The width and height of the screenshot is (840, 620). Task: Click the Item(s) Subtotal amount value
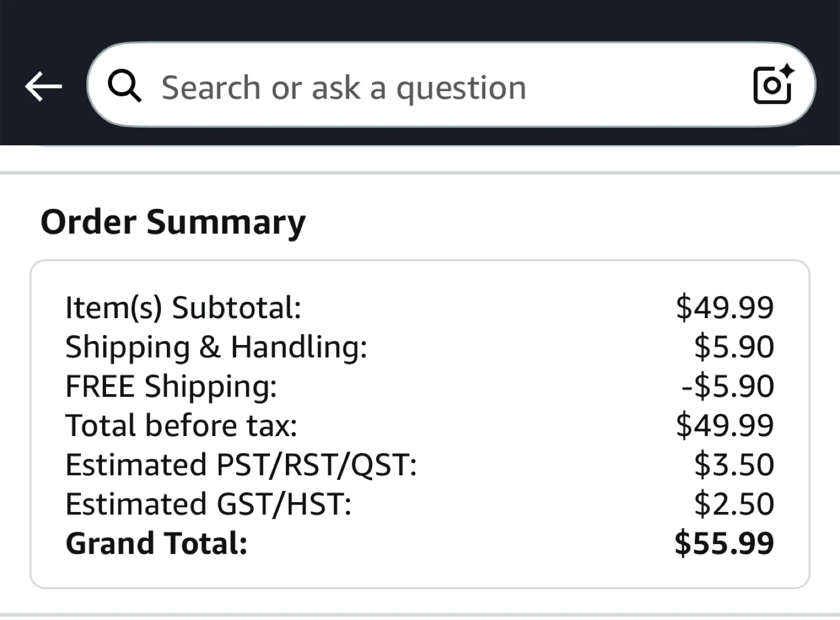point(724,307)
